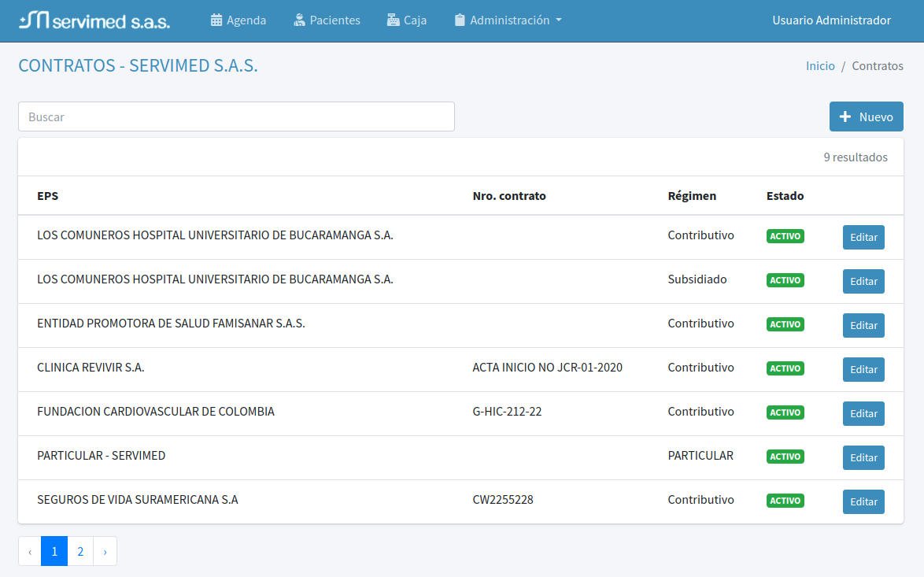Edit the SEGUROS DE VIDA SURAMERICANA contract

click(x=863, y=501)
